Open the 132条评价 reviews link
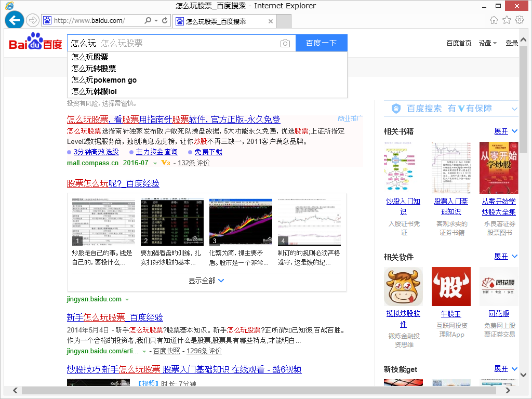The width and height of the screenshot is (532, 399). [194, 163]
